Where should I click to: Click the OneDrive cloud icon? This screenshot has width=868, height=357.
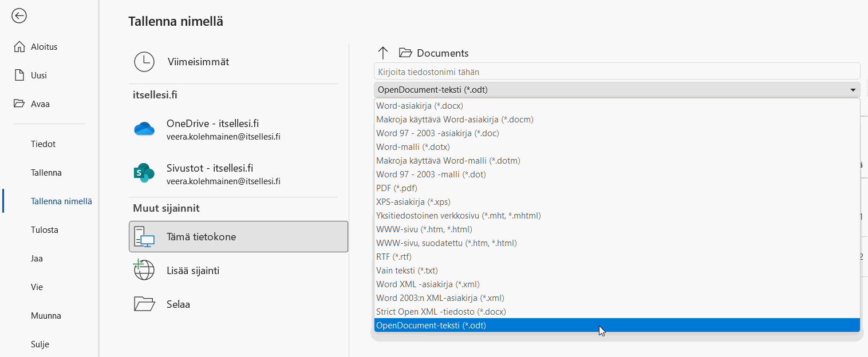point(144,129)
